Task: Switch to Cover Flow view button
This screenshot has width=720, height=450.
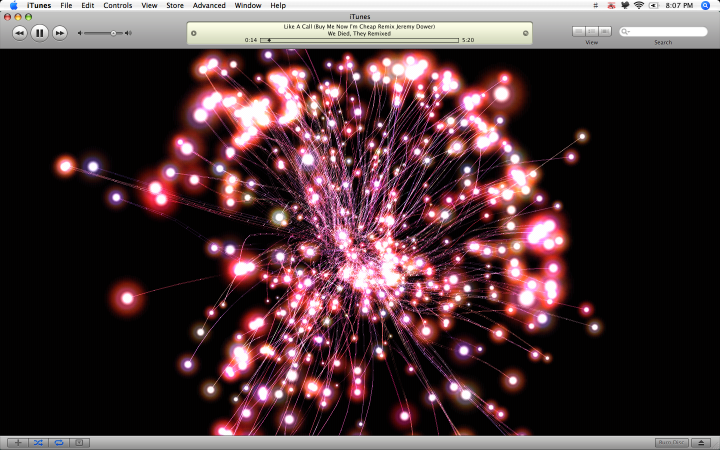Action: tap(605, 31)
